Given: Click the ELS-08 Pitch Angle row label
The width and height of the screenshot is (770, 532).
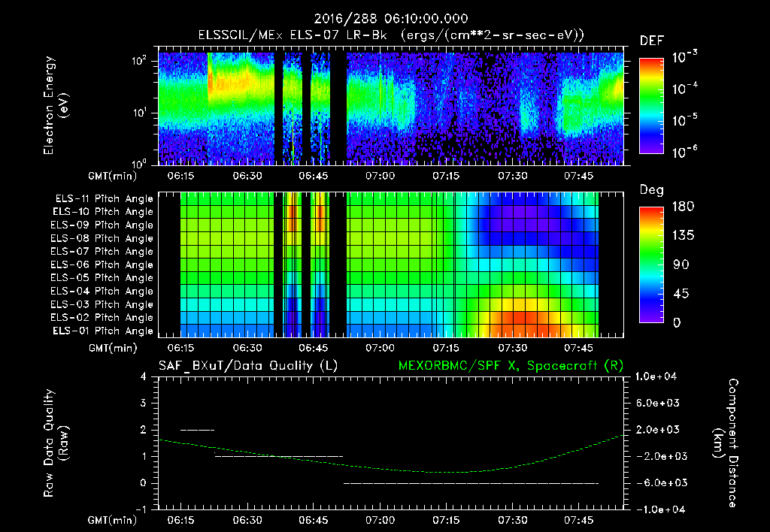Looking at the screenshot, I should [x=102, y=238].
